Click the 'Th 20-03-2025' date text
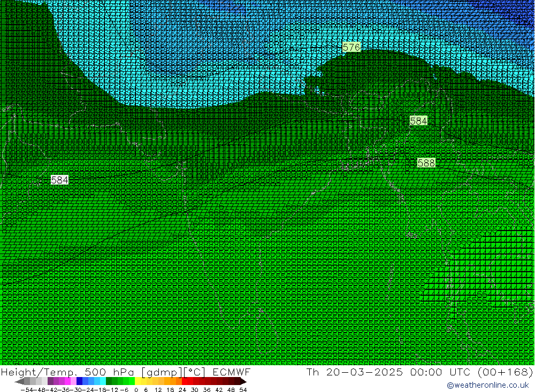Screen dimensions: 535x392 pos(355,372)
